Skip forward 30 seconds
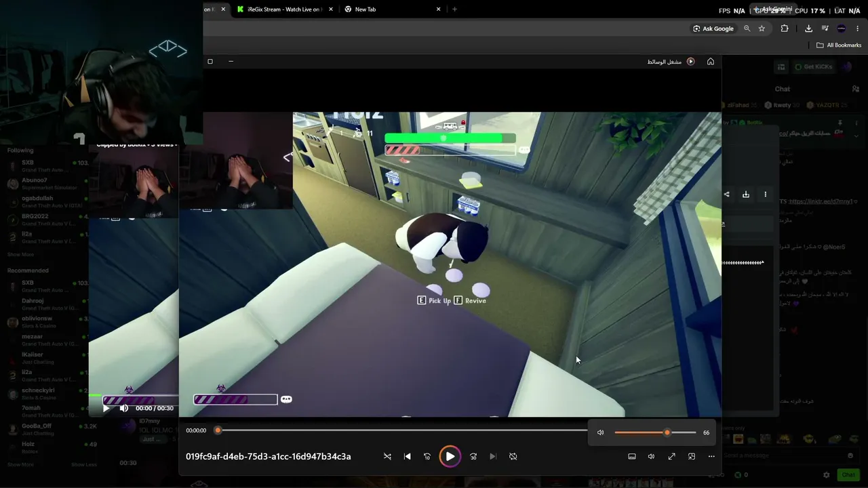 [473, 457]
